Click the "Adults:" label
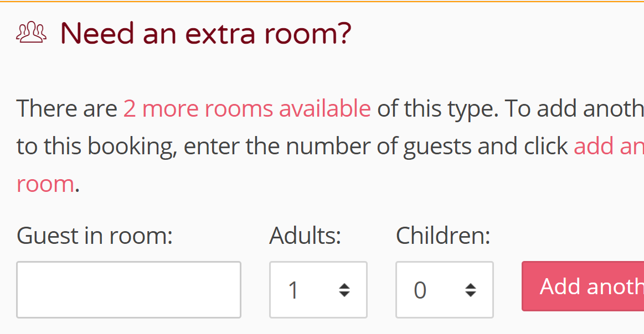This screenshot has height=334, width=644. pyautogui.click(x=305, y=236)
